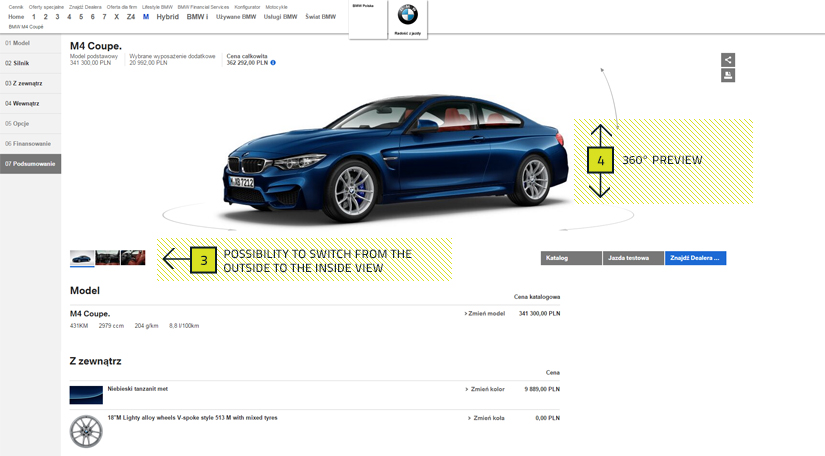Select the BMW i menu item
This screenshot has height=456, width=825.
[197, 17]
